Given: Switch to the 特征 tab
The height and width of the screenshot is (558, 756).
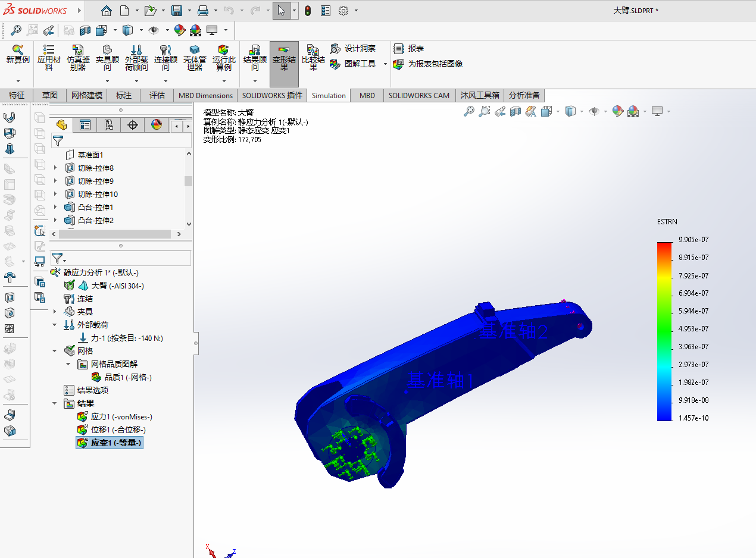Looking at the screenshot, I should 17,95.
